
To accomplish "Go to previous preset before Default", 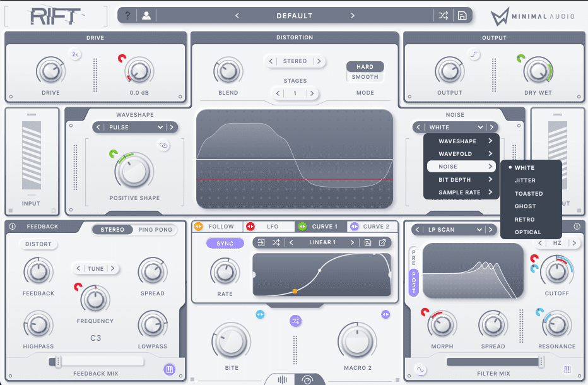I will [237, 16].
